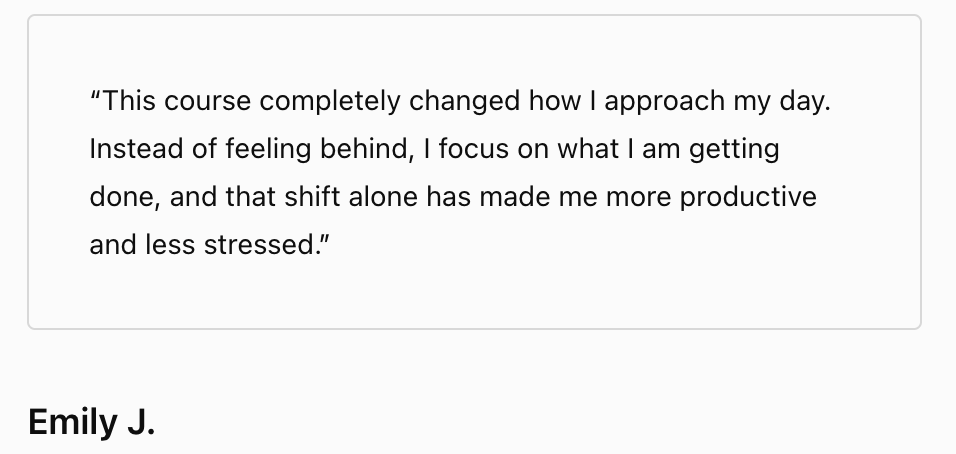Viewport: 956px width, 454px height.
Task: Click the testimonial quote card
Action: (474, 172)
